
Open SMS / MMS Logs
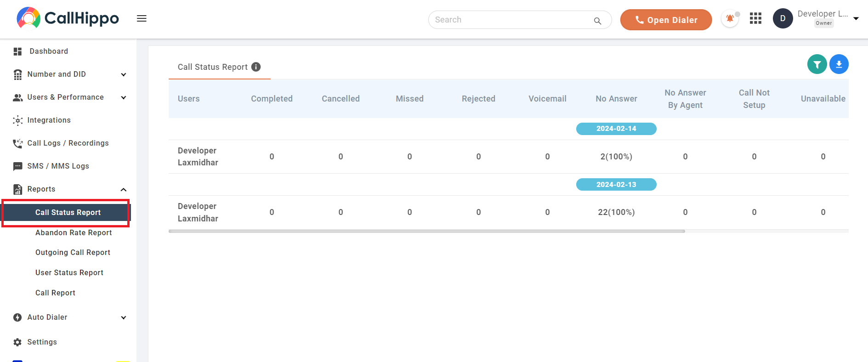tap(58, 166)
